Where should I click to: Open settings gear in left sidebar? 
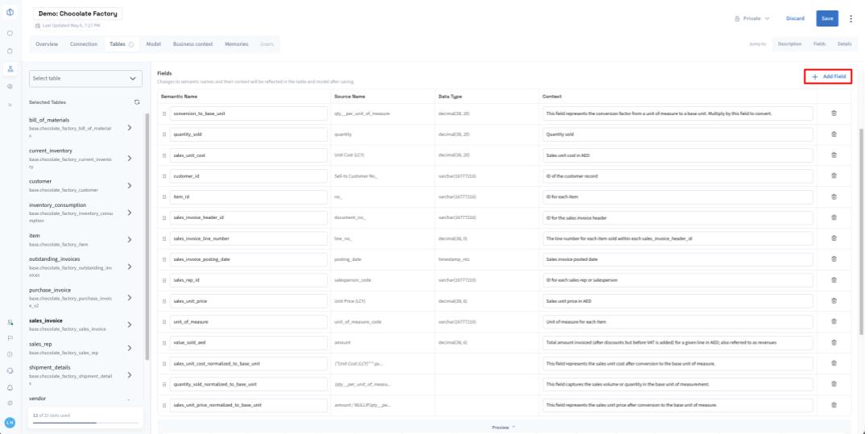click(x=10, y=403)
